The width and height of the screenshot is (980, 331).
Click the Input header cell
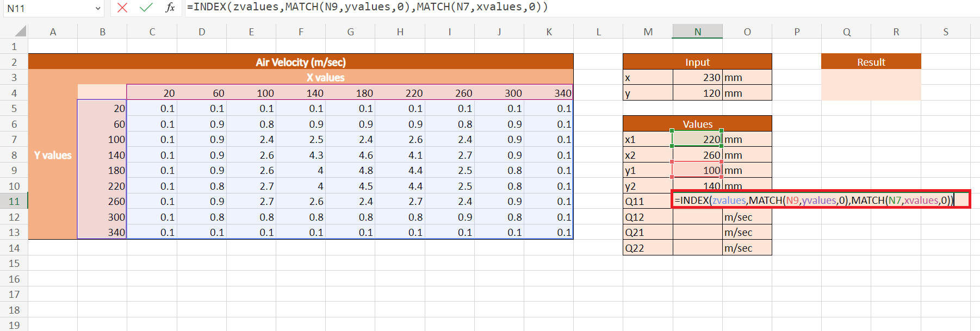click(x=697, y=62)
